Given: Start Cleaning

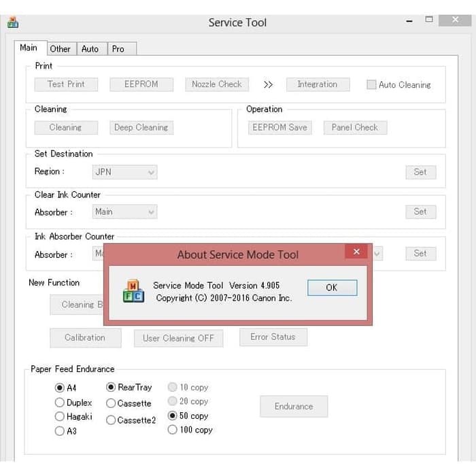Looking at the screenshot, I should point(66,128).
